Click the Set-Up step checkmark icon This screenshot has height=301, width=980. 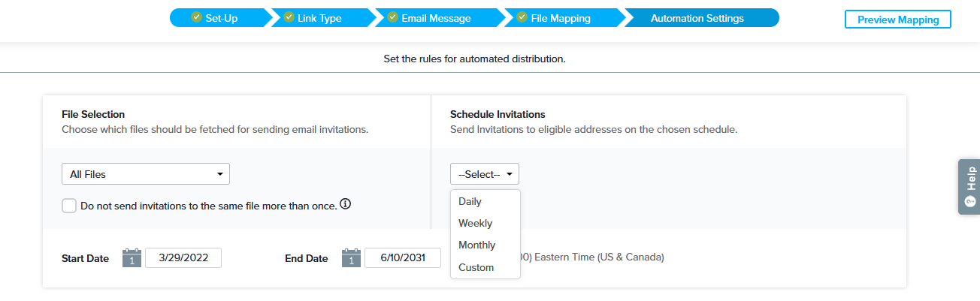click(x=196, y=17)
